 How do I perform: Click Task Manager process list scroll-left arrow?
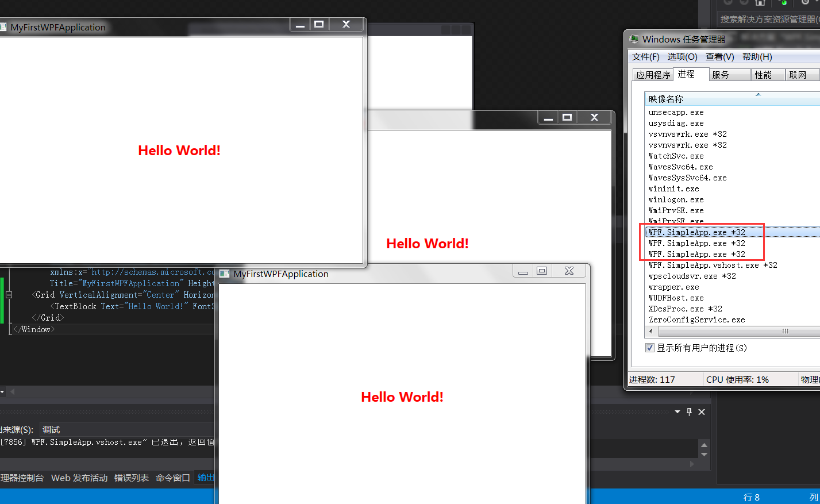651,331
